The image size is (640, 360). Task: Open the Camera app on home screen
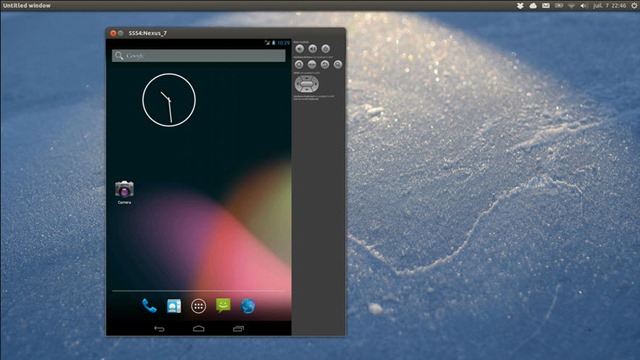124,192
